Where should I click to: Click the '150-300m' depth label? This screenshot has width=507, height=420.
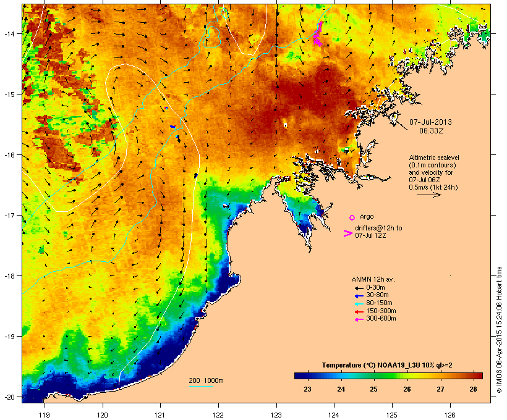[x=381, y=311]
